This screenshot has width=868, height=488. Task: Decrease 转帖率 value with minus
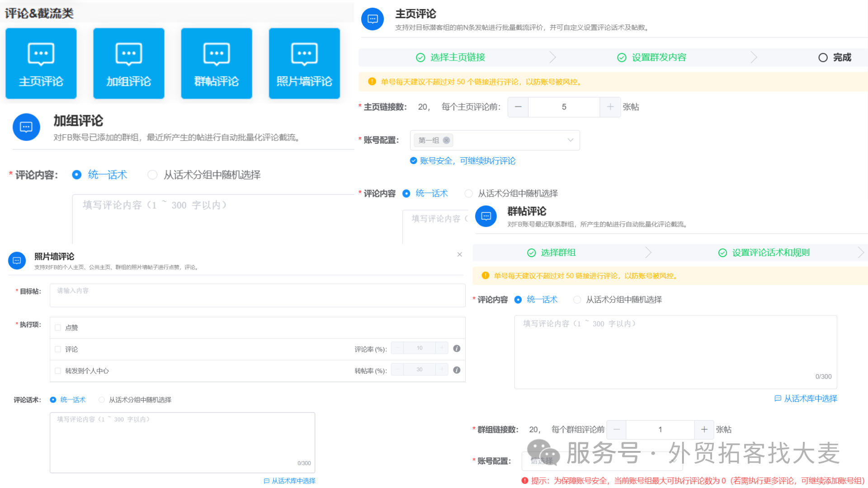point(397,370)
